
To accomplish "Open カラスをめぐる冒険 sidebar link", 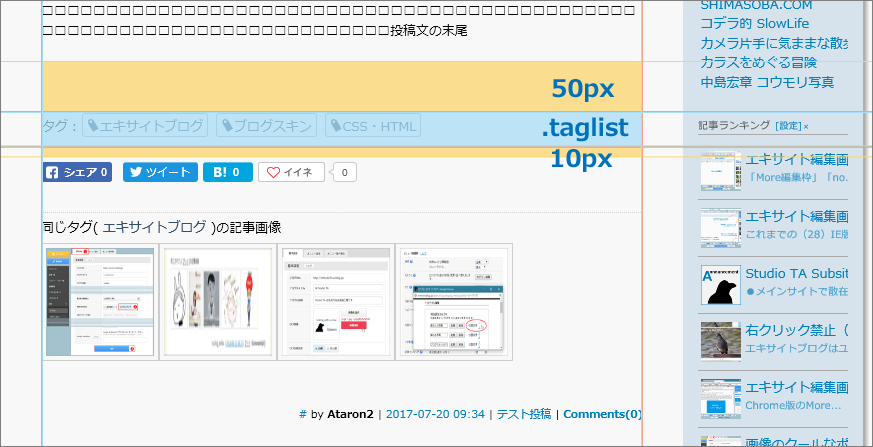I will (x=758, y=62).
